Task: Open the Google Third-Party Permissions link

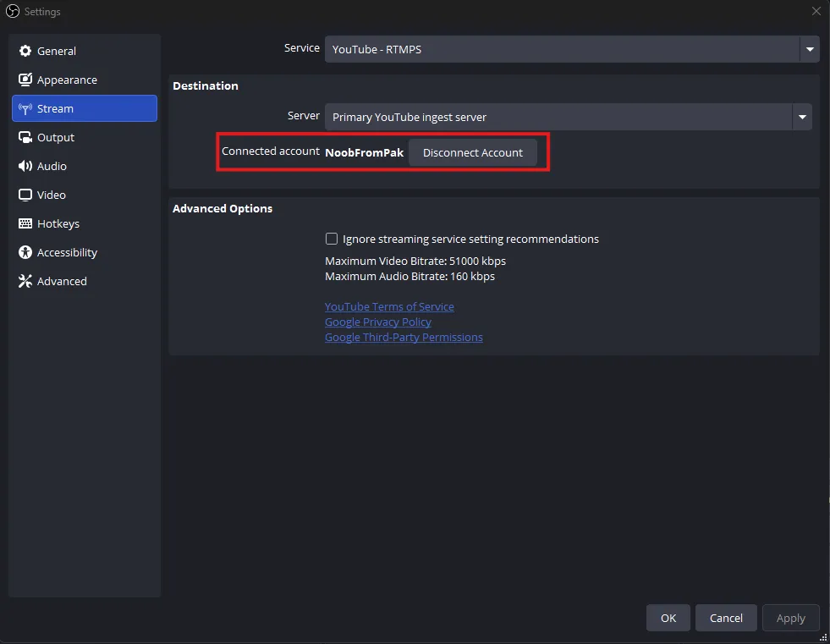Action: pyautogui.click(x=404, y=337)
